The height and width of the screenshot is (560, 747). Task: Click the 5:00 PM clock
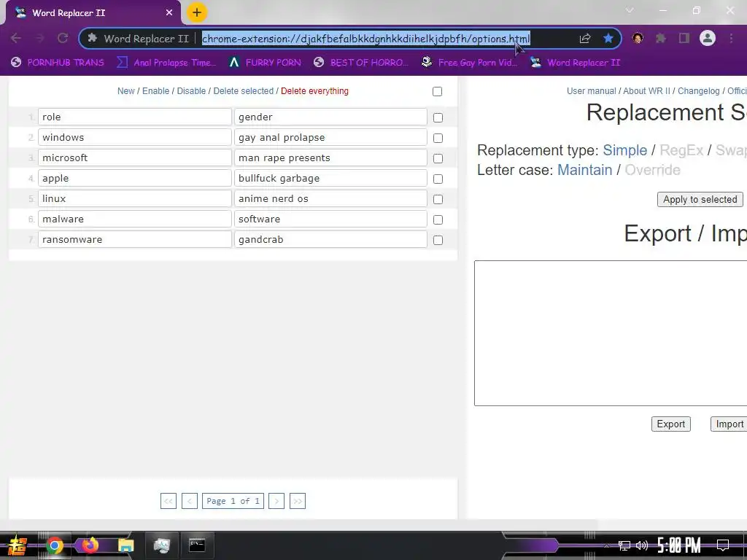coord(679,545)
